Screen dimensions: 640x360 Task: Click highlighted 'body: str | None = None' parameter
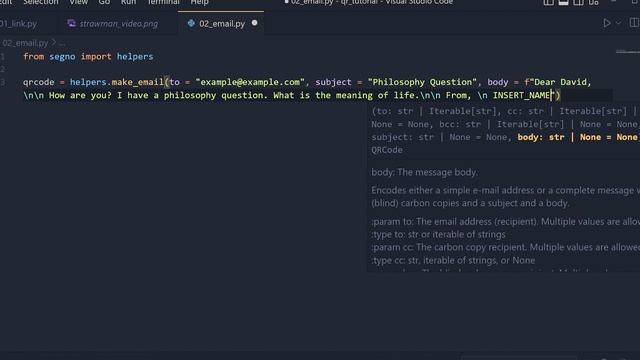(x=577, y=137)
